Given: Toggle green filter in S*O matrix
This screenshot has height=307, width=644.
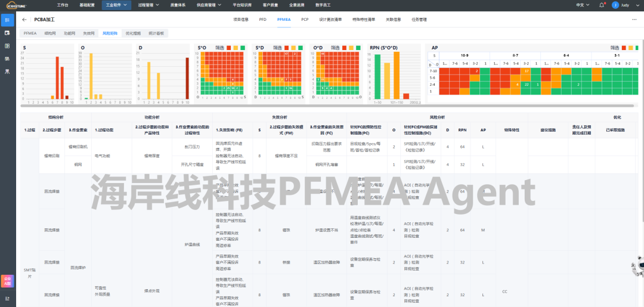Looking at the screenshot, I should click(x=243, y=48).
